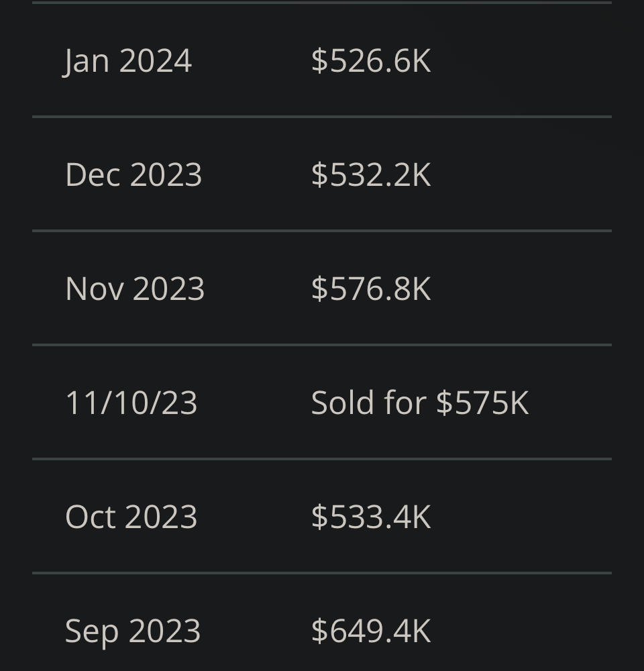This screenshot has width=644, height=671.
Task: Tap the Oct 2023 date label
Action: click(131, 517)
